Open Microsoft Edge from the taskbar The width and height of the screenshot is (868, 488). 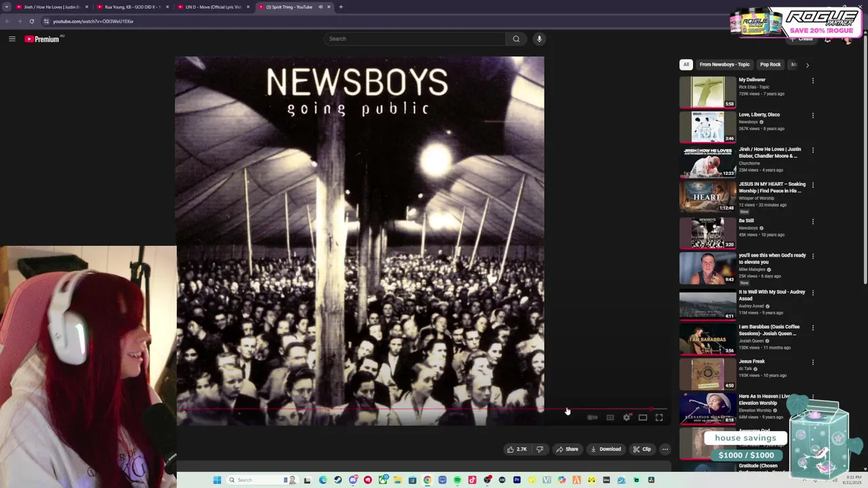coord(323,480)
